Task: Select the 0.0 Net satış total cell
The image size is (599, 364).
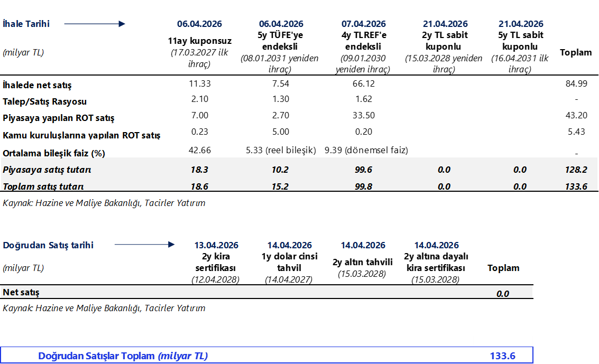Action: pos(503,294)
